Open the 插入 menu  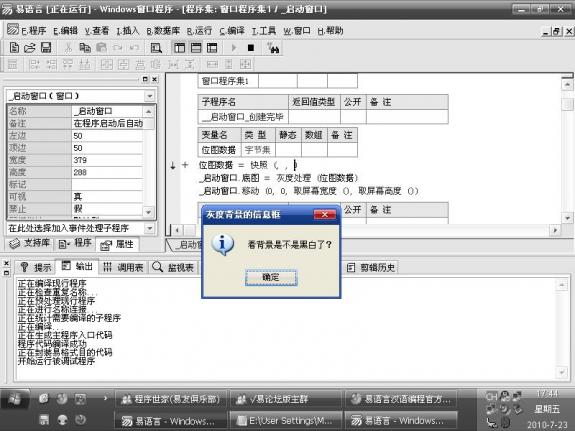[x=128, y=31]
